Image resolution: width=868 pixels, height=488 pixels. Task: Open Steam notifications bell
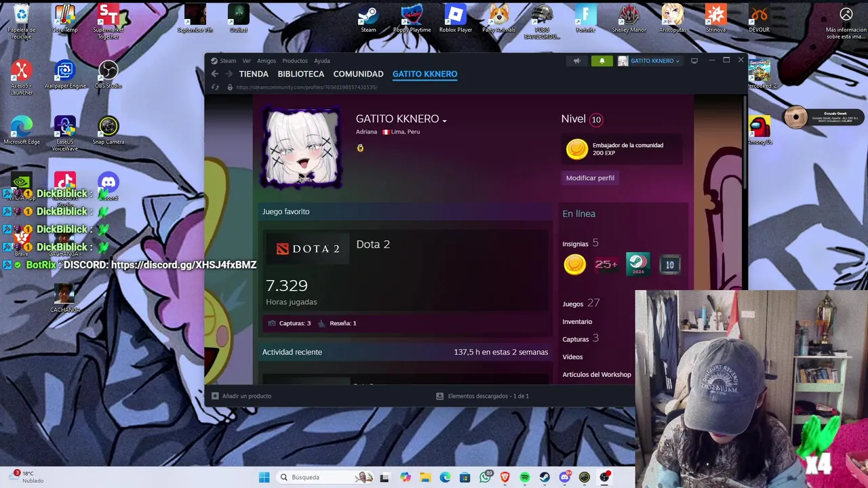click(x=601, y=61)
